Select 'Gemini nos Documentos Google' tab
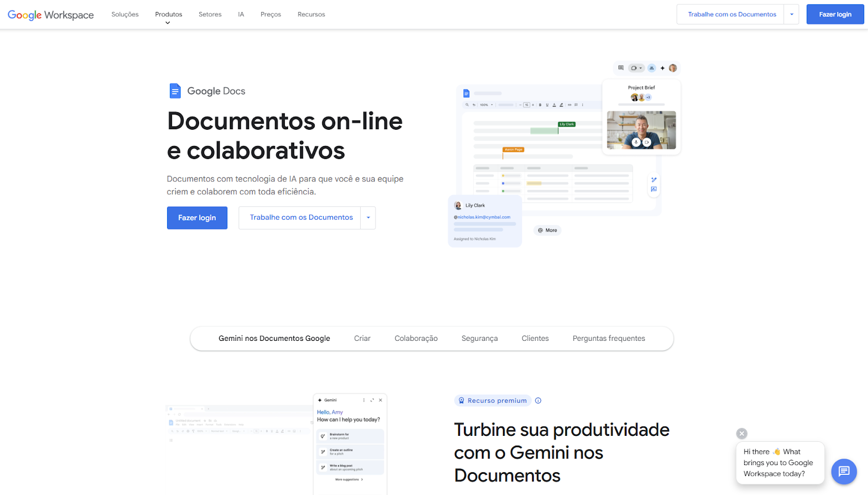868x495 pixels. 274,338
